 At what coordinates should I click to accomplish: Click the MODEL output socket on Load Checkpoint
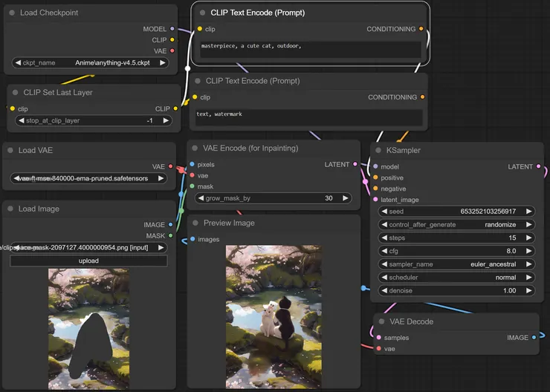click(x=172, y=29)
